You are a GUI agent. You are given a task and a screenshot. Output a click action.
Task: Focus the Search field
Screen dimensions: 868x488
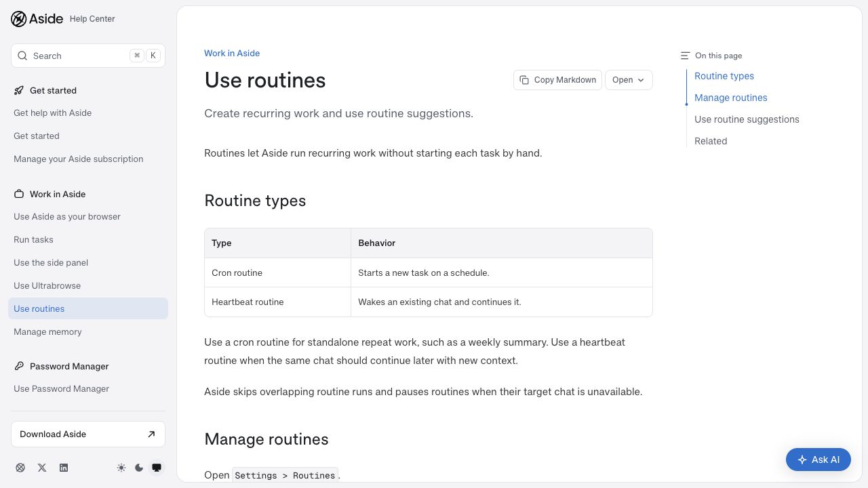88,56
